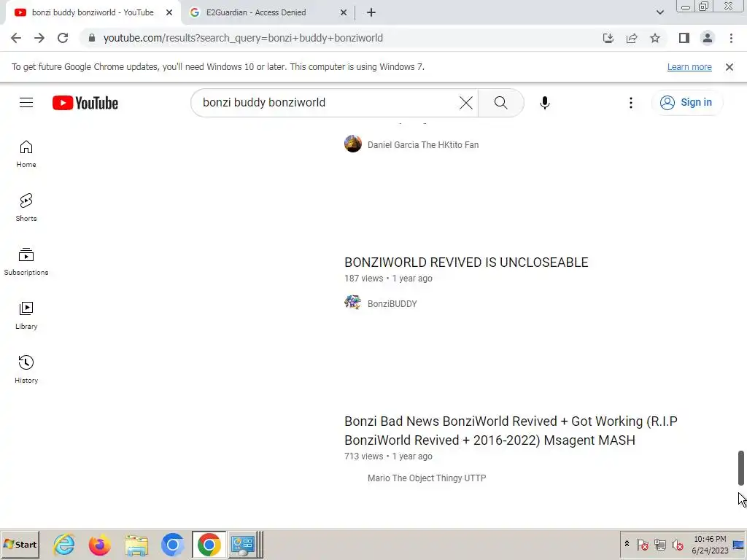Click the Sign in button
The width and height of the screenshot is (747, 560).
(x=686, y=102)
